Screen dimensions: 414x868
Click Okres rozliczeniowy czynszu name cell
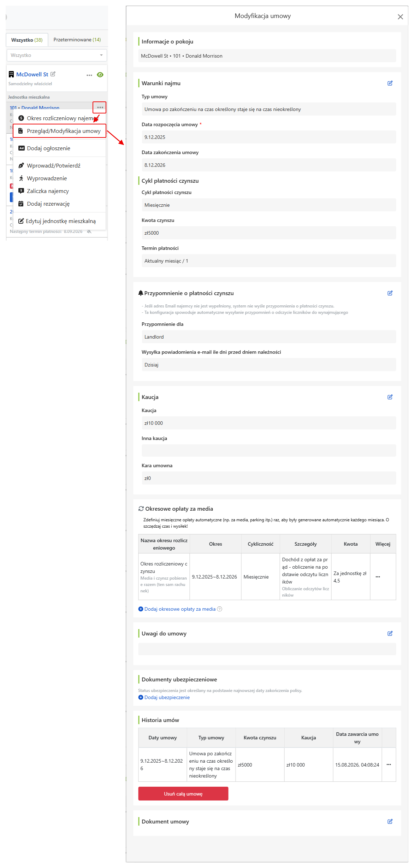[164, 577]
